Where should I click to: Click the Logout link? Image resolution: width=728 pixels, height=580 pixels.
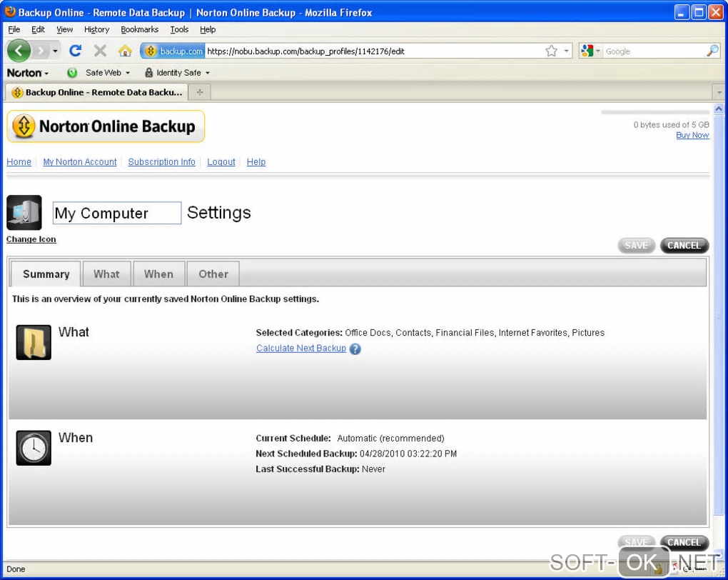(221, 161)
